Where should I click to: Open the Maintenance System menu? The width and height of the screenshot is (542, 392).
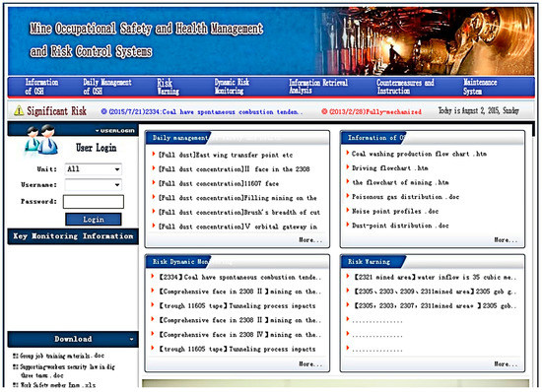480,87
